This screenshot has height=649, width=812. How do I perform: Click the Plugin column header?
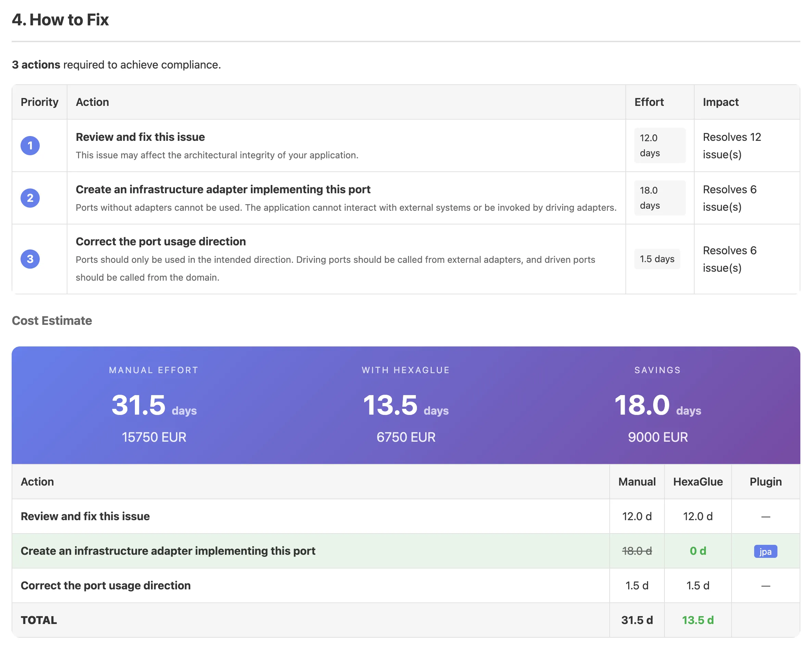[765, 482]
